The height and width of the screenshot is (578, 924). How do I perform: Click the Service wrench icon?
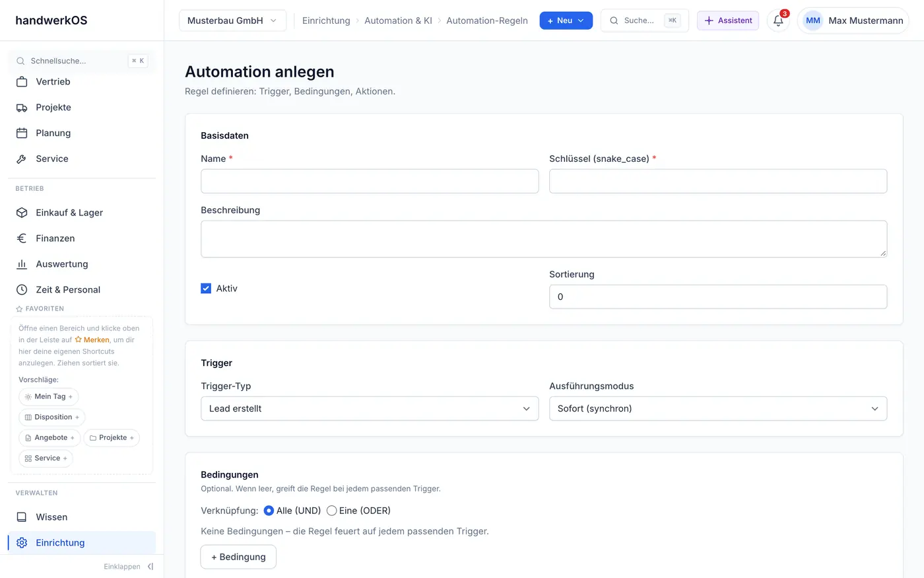(x=22, y=159)
